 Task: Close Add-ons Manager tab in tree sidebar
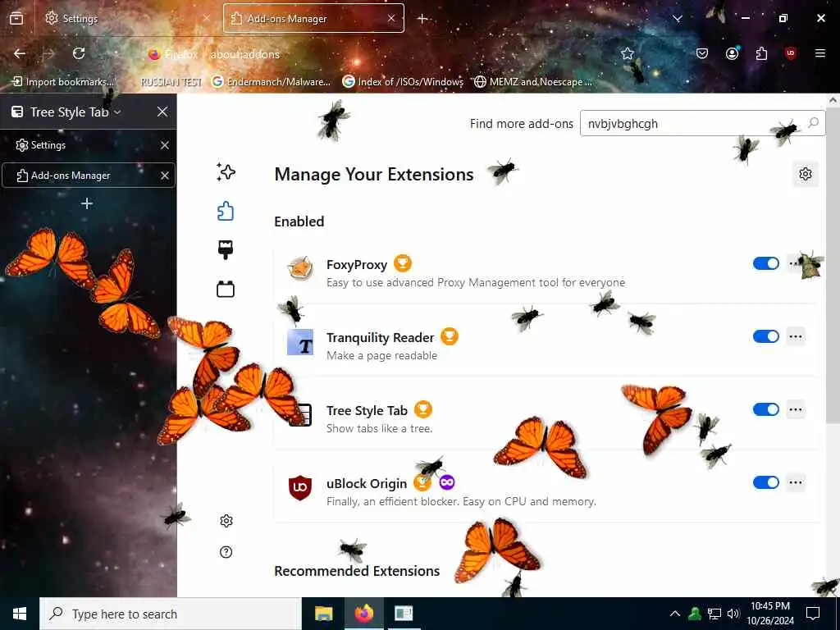click(164, 176)
